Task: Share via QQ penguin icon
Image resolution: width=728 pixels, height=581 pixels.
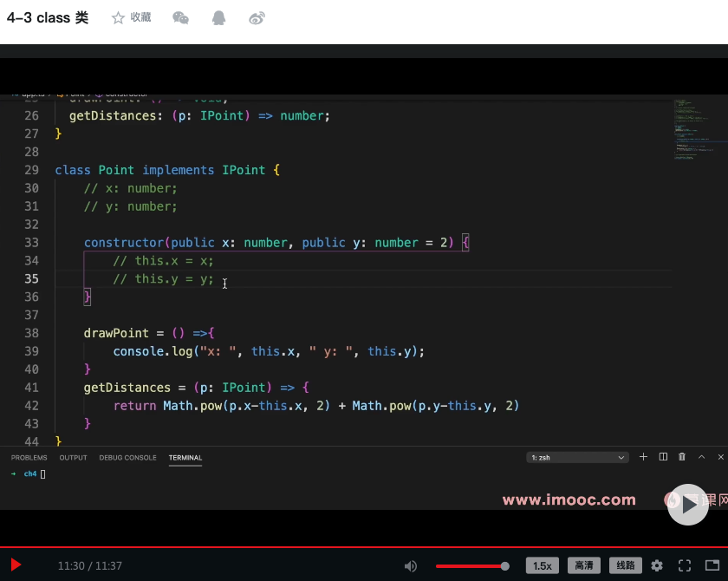Action: 218,18
